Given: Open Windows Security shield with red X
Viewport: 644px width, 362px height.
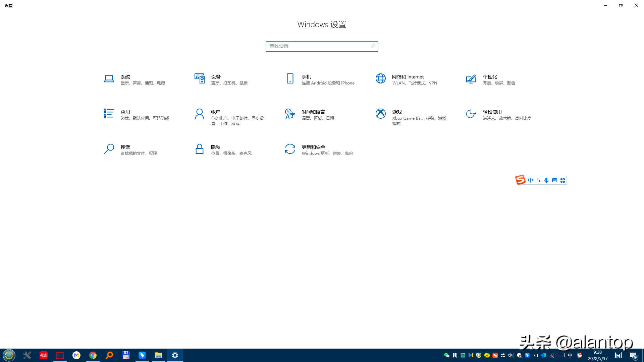Looking at the screenshot, I should click(x=519, y=355).
